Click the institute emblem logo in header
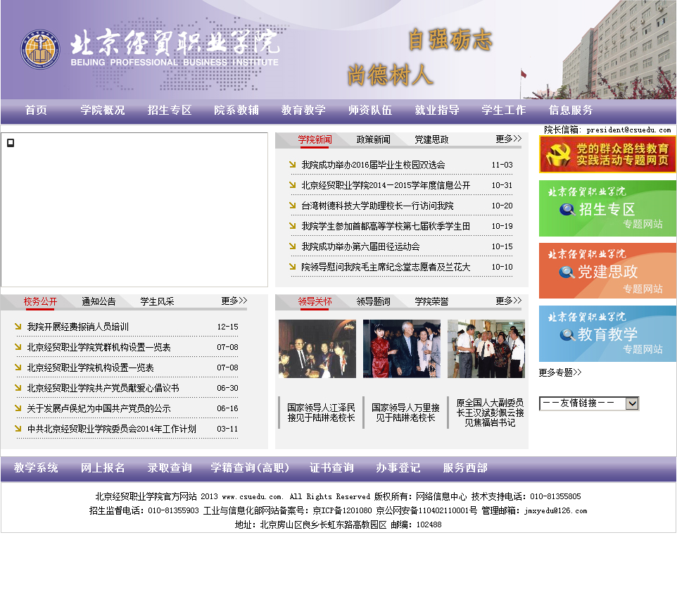Viewport: 677px width, 616px height. pos(40,49)
